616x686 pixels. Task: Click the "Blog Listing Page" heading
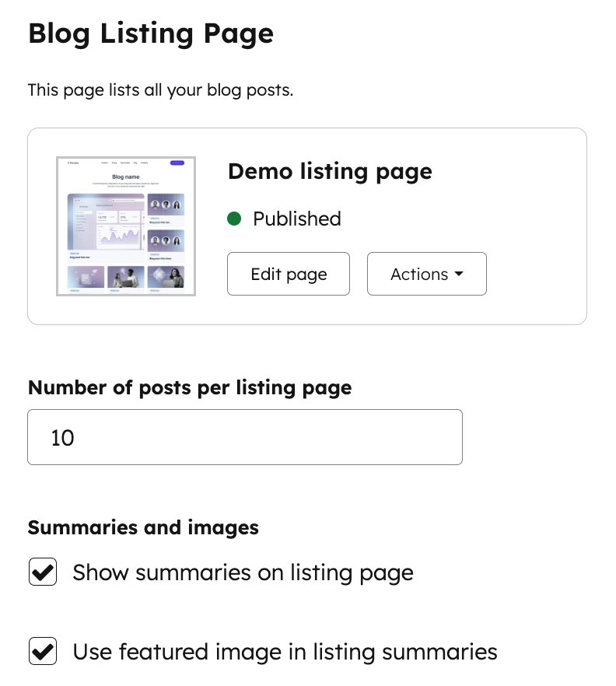[151, 33]
